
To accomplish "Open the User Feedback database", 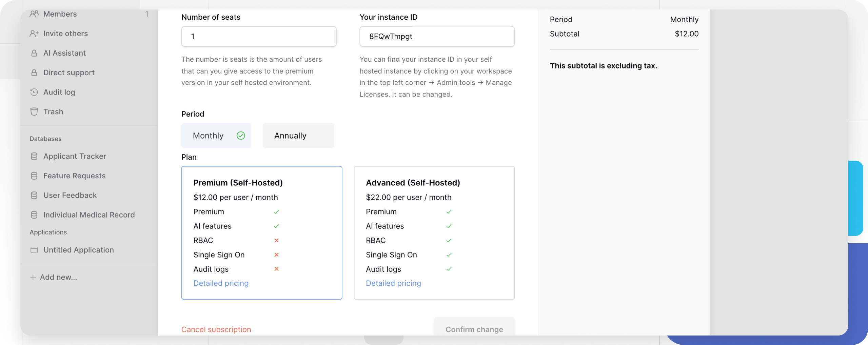I will (x=70, y=196).
